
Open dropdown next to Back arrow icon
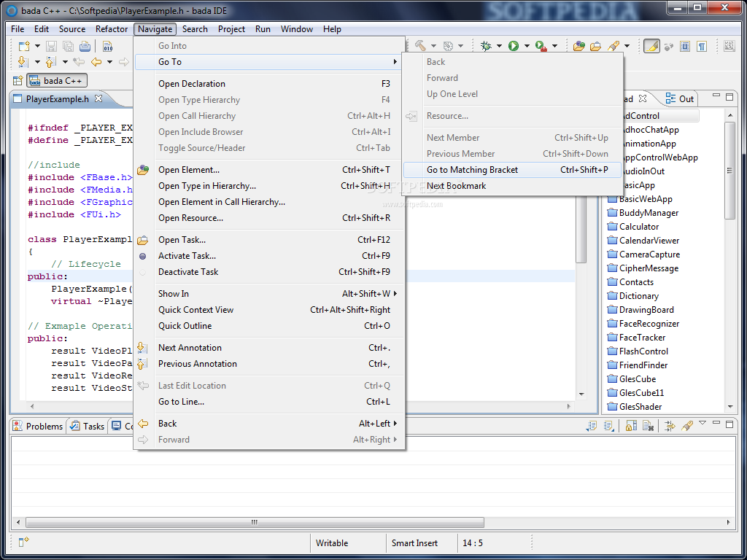pos(109,62)
